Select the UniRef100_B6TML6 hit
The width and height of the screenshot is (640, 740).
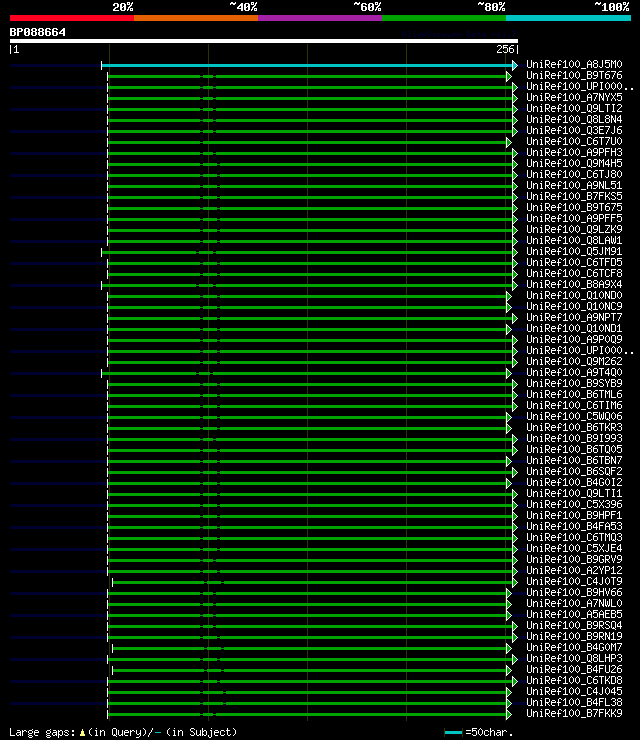point(574,395)
